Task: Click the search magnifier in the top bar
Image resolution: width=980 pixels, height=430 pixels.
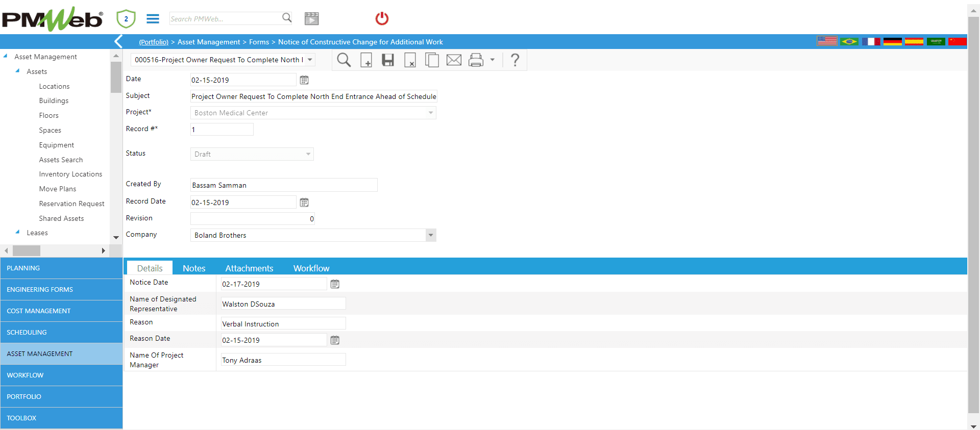Action: [x=287, y=18]
